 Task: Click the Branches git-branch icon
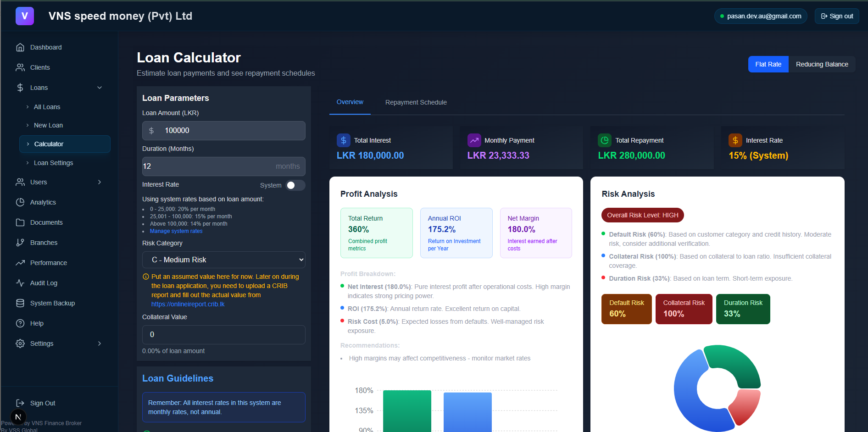coord(20,243)
